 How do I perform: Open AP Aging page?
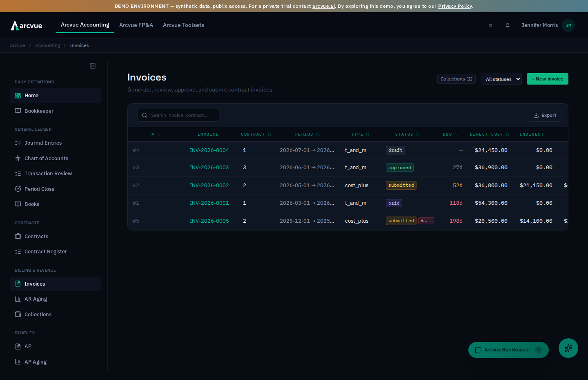pos(55,362)
